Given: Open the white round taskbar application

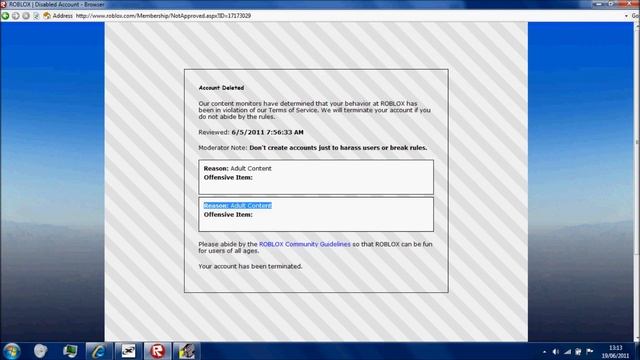Looking at the screenshot, I should 40,351.
